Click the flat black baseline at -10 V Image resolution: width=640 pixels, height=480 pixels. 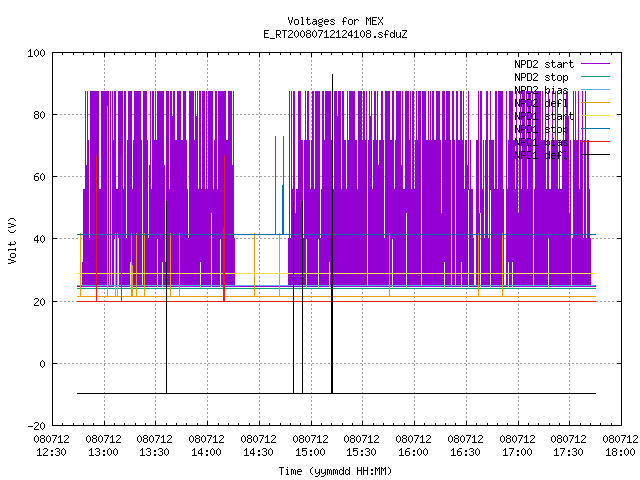point(336,393)
